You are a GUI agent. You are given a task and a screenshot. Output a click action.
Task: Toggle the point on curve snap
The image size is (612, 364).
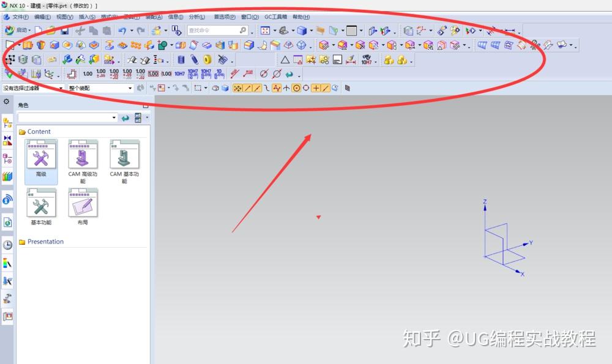click(x=325, y=88)
